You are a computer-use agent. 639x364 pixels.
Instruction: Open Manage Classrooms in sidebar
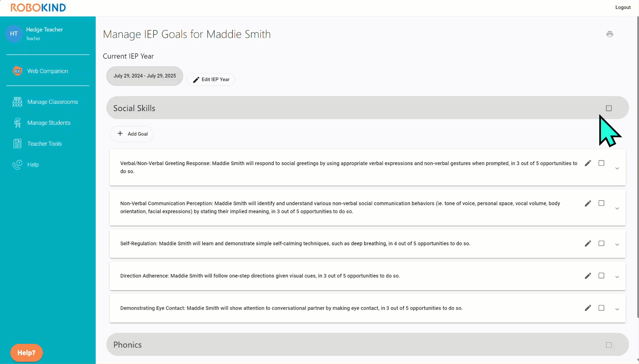52,102
